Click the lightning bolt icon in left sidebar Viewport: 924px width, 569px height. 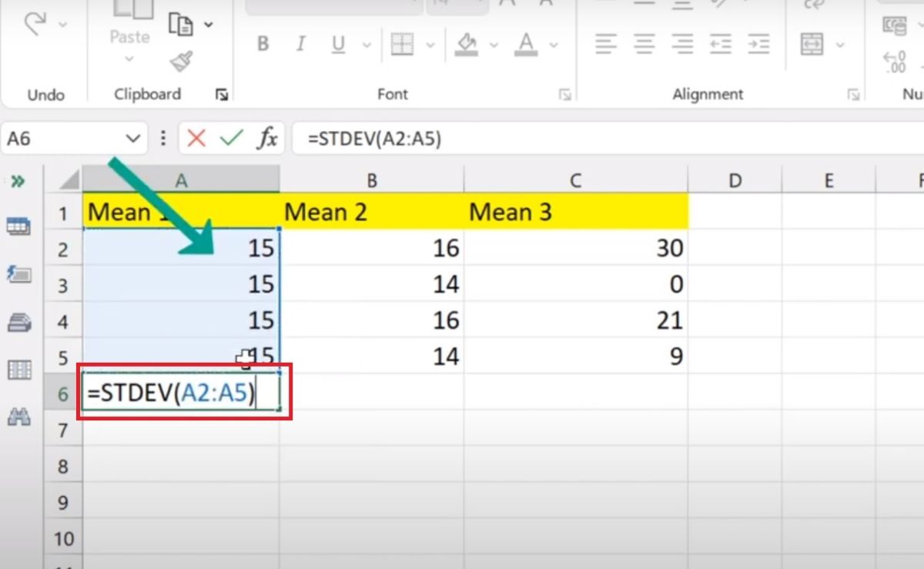(x=18, y=273)
